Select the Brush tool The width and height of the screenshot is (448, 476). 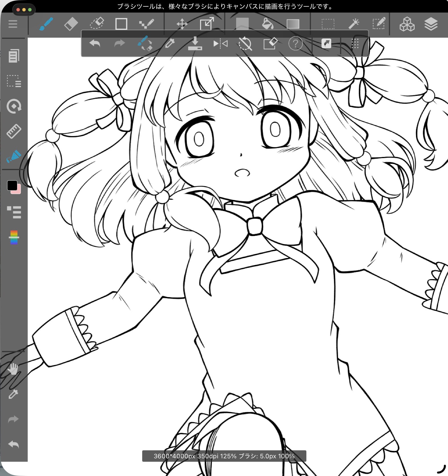click(46, 24)
